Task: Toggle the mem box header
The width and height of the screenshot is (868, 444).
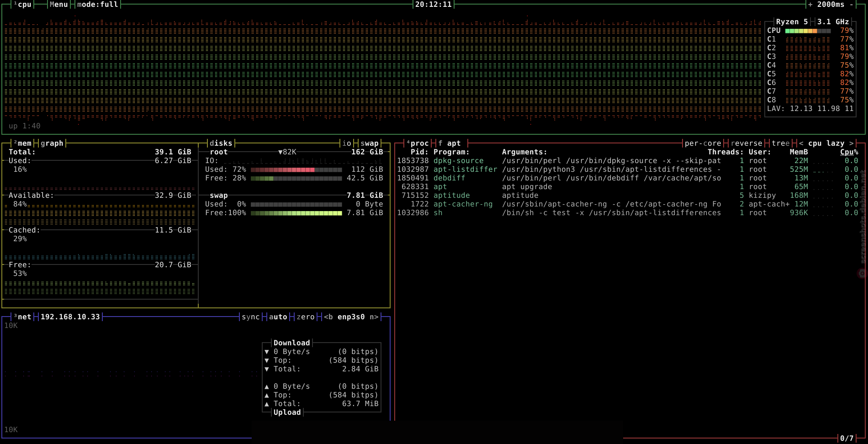Action: pos(22,143)
